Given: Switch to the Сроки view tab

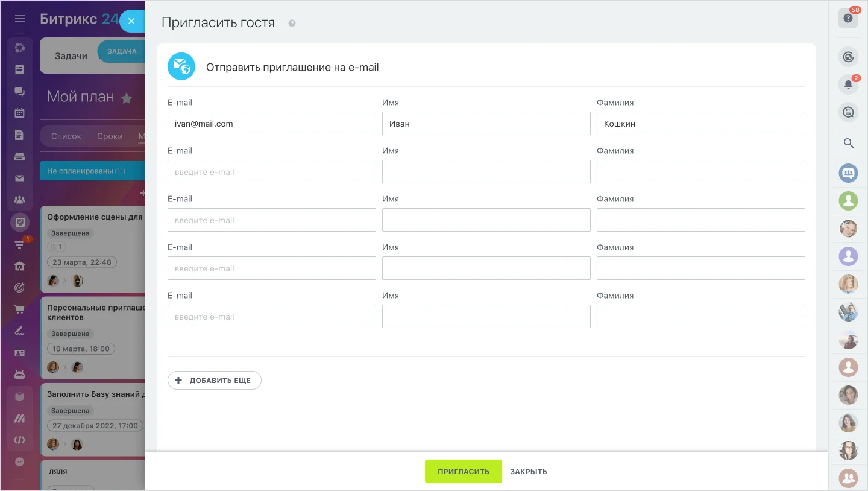Looking at the screenshot, I should [x=110, y=136].
